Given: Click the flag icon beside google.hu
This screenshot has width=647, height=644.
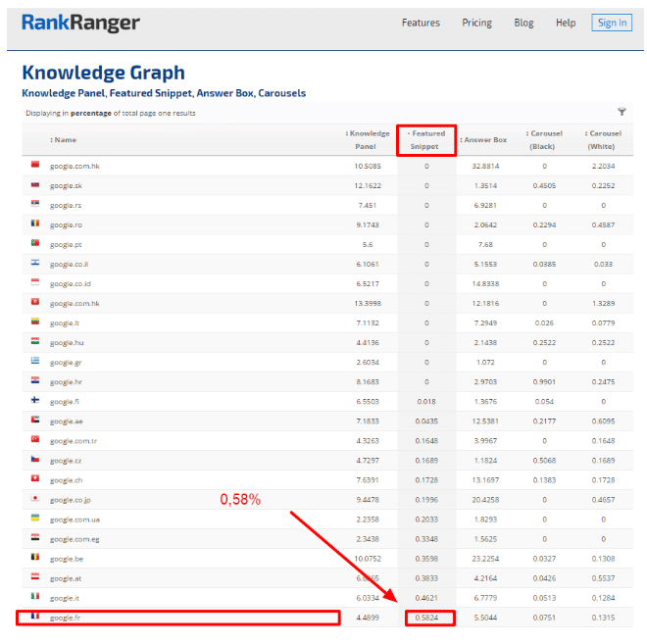Looking at the screenshot, I should (35, 341).
